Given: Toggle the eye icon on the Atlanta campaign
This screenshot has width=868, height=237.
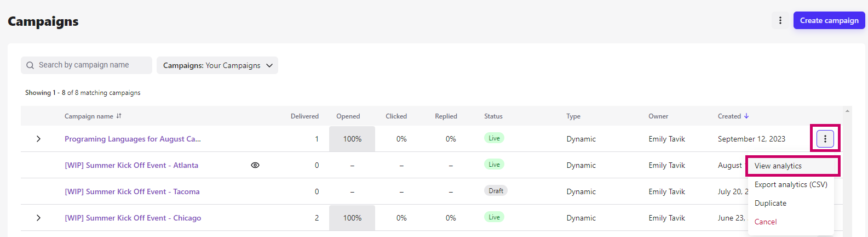Looking at the screenshot, I should click(255, 165).
